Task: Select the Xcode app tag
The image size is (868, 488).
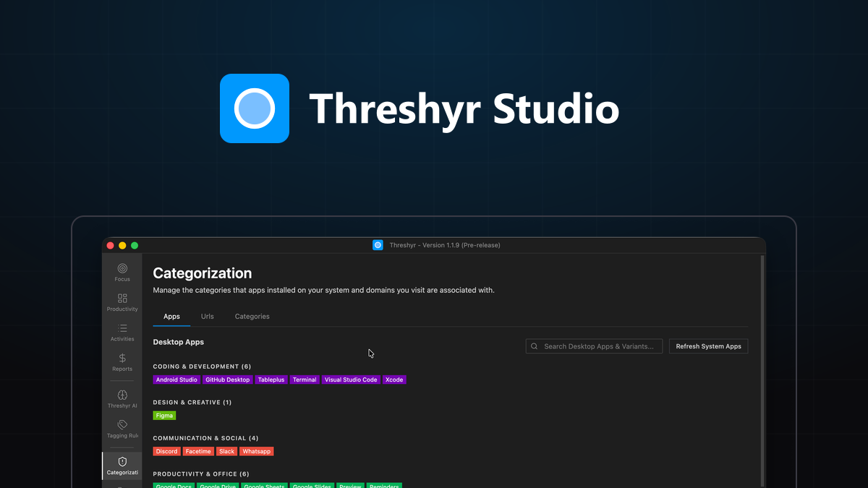Action: pos(394,380)
